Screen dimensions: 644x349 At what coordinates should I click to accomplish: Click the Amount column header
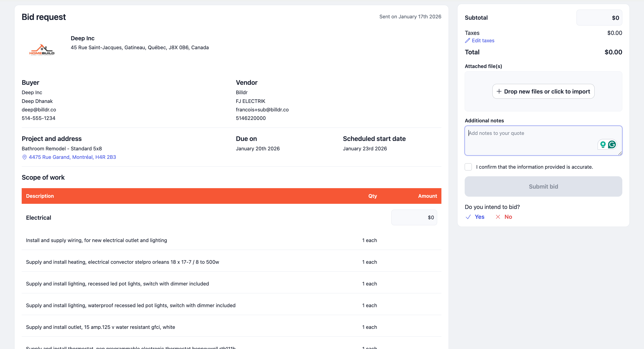coord(427,196)
